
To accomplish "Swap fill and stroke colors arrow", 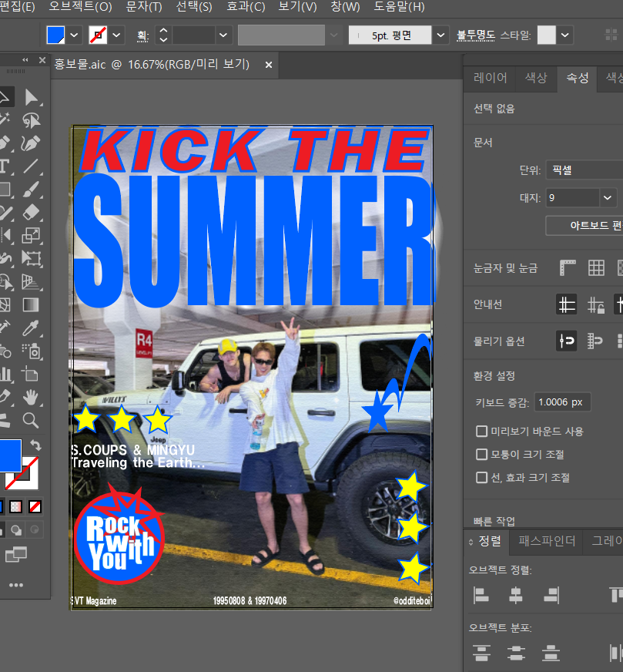I will (x=36, y=445).
